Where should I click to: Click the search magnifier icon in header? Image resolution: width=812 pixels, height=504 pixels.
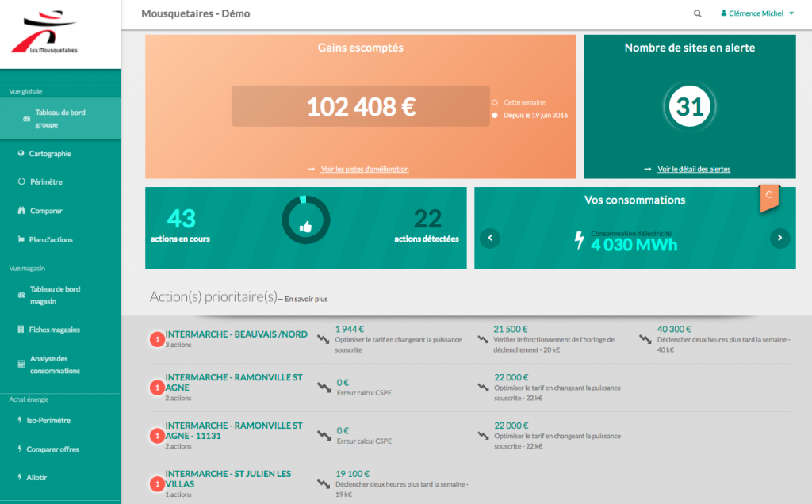[698, 13]
